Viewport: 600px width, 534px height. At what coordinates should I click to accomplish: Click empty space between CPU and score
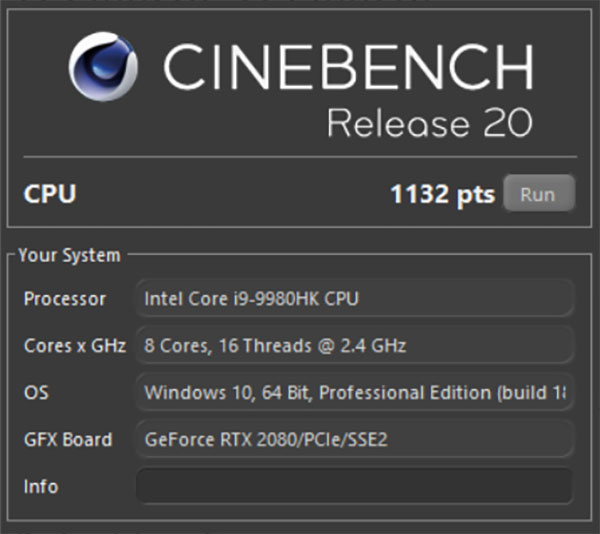(x=230, y=193)
